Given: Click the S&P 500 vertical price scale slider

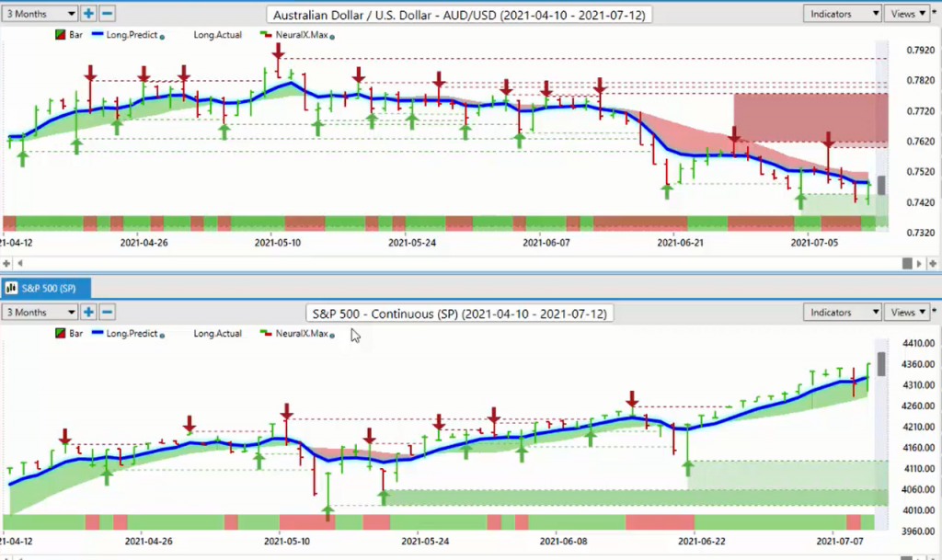Looking at the screenshot, I should [x=881, y=364].
